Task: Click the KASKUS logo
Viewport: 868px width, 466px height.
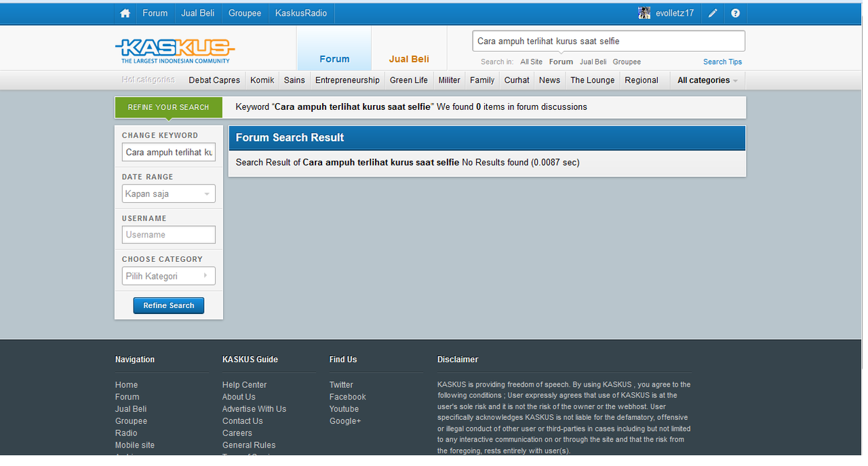Action: pyautogui.click(x=175, y=50)
